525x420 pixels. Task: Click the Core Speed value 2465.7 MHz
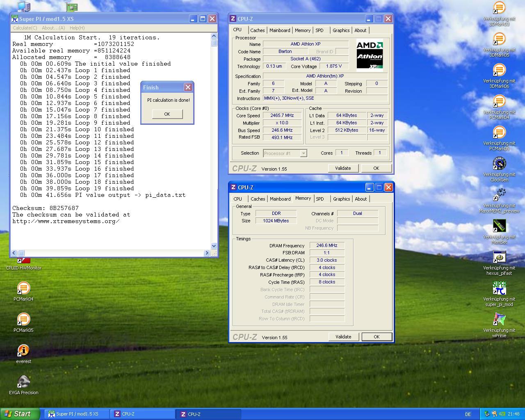(x=282, y=116)
